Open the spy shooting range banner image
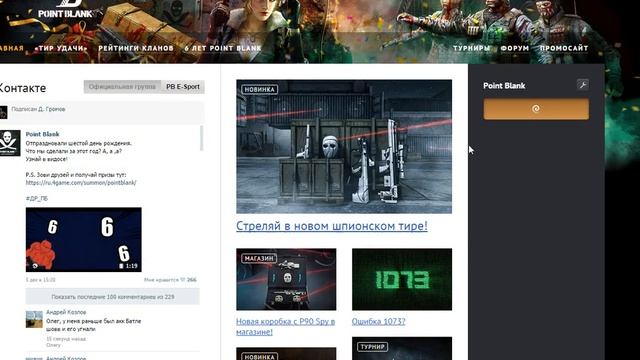 pos(344,146)
